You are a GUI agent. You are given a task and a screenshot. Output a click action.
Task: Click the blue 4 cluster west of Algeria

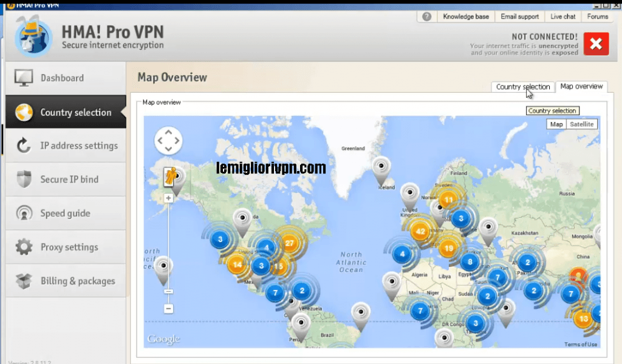pyautogui.click(x=402, y=254)
